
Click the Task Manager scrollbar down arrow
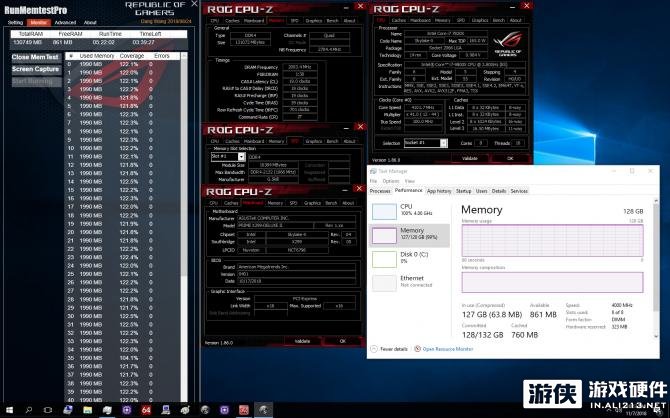(656, 337)
